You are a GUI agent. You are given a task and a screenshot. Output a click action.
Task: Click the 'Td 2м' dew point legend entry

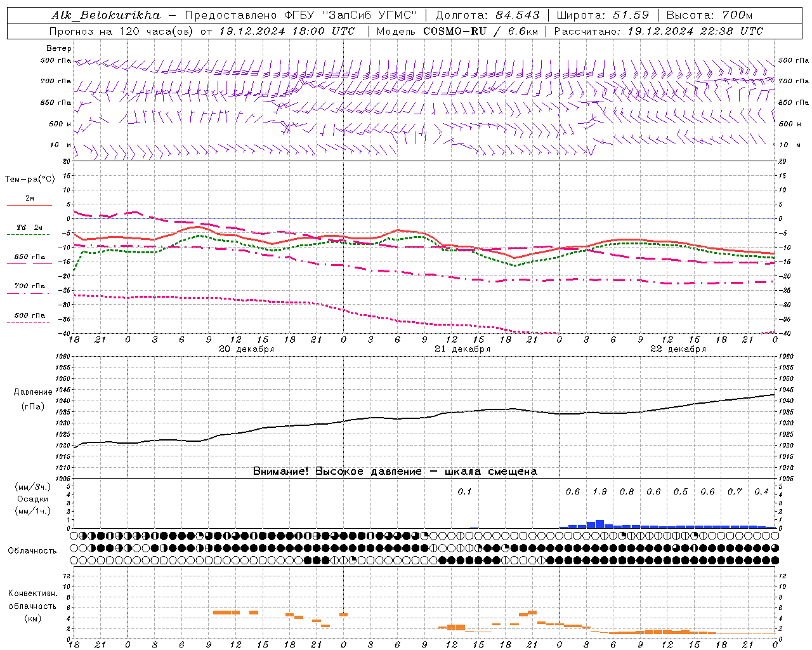click(x=29, y=227)
